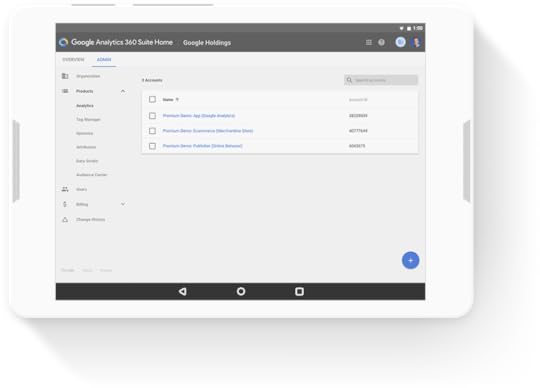Open the user profile avatar
Screen dimensions: 540x388
pyautogui.click(x=416, y=42)
